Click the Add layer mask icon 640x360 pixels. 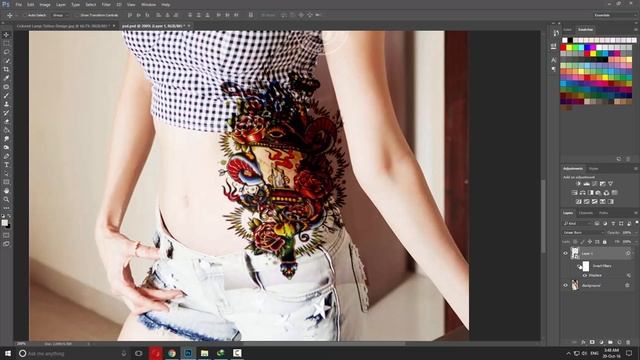coord(592,342)
